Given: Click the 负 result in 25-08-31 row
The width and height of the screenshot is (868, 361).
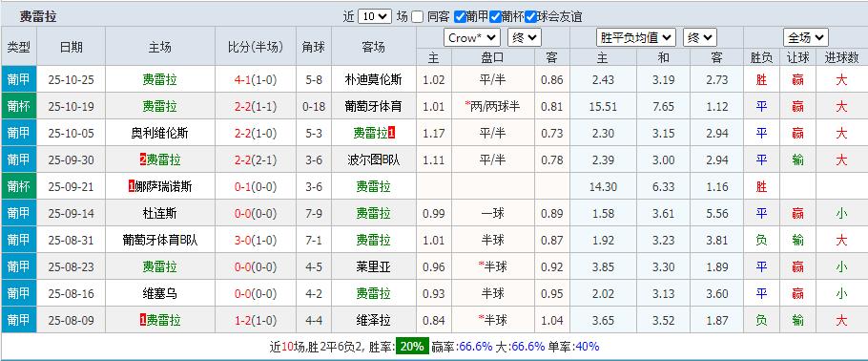Looking at the screenshot, I should 761,240.
